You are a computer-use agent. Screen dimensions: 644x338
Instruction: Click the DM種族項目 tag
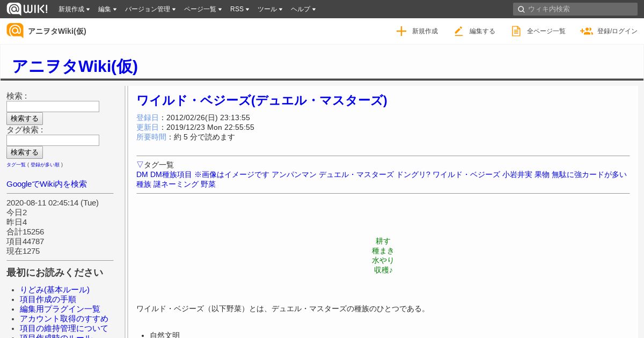point(171,174)
